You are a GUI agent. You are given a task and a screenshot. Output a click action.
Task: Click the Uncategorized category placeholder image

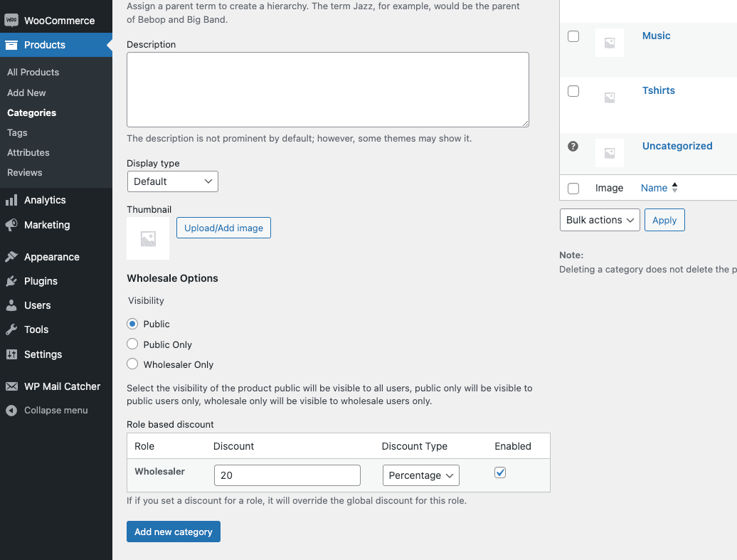610,153
